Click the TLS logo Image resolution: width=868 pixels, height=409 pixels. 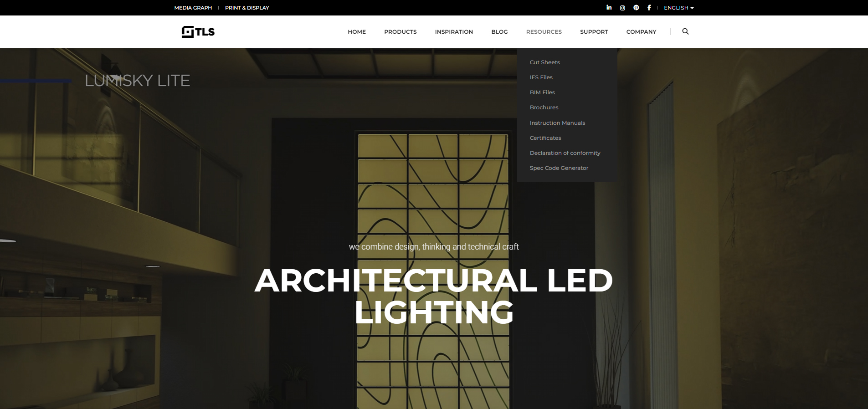point(198,31)
